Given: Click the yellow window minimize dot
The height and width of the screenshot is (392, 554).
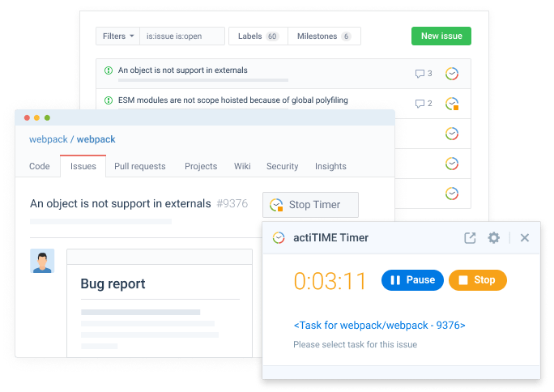Looking at the screenshot, I should (x=36, y=117).
